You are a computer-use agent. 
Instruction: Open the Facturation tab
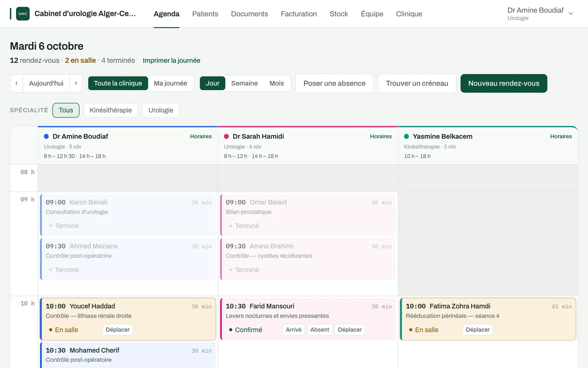(x=299, y=14)
